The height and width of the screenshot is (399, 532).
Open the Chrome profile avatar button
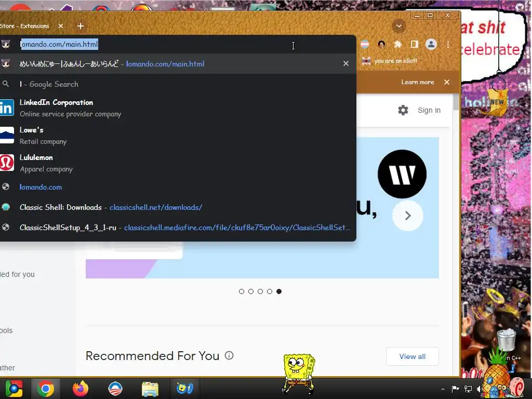pos(431,44)
